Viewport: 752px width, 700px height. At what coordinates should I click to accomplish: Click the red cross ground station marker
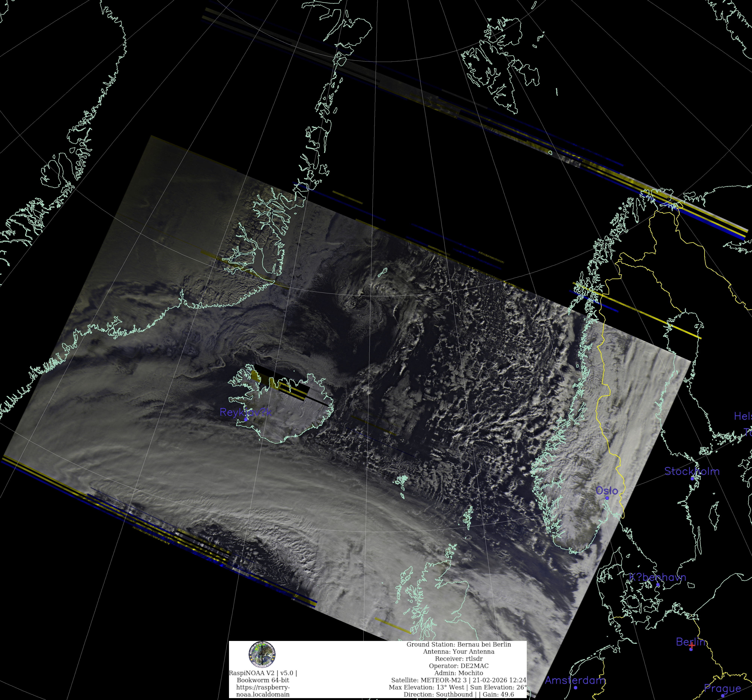coord(691,646)
